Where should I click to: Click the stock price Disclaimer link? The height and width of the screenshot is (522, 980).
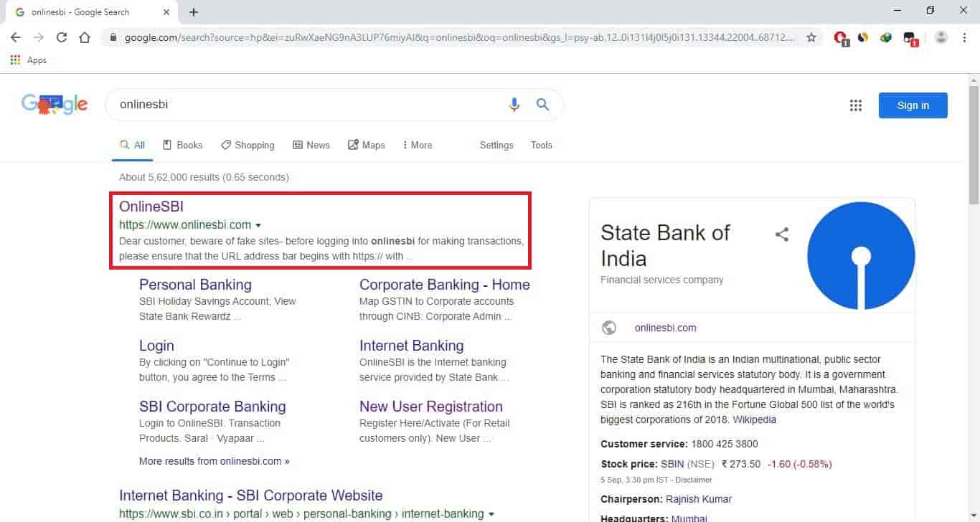point(692,480)
